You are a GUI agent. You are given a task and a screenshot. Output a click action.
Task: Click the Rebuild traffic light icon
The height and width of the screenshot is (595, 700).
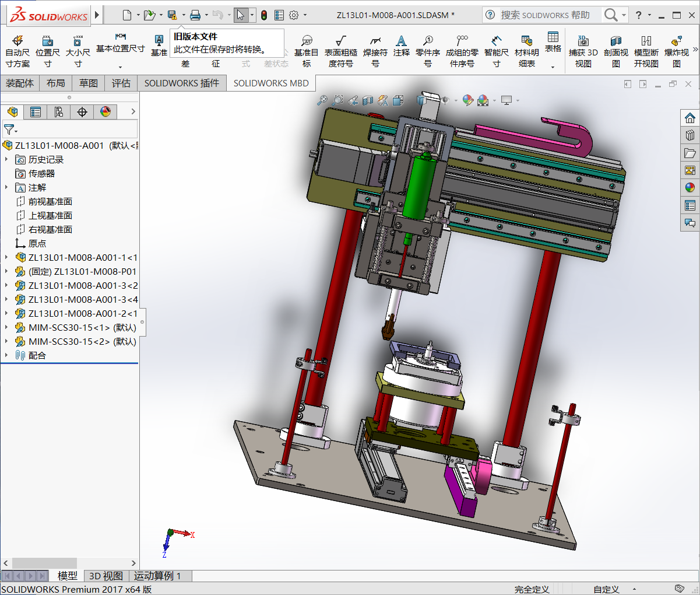(264, 15)
